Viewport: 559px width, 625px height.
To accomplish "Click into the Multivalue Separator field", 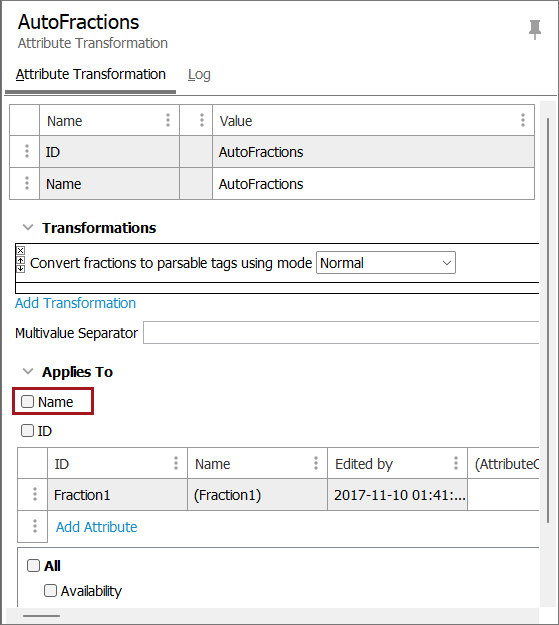I will pos(341,333).
